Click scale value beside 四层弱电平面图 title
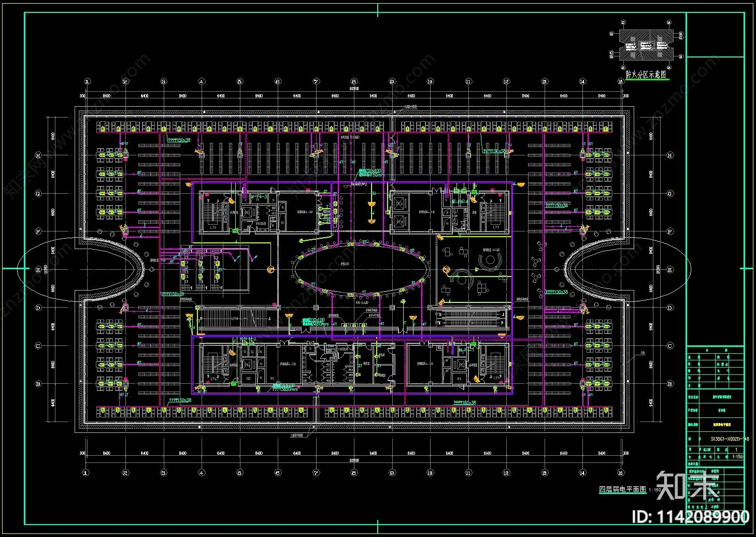The height and width of the screenshot is (537, 756). pyautogui.click(x=654, y=490)
